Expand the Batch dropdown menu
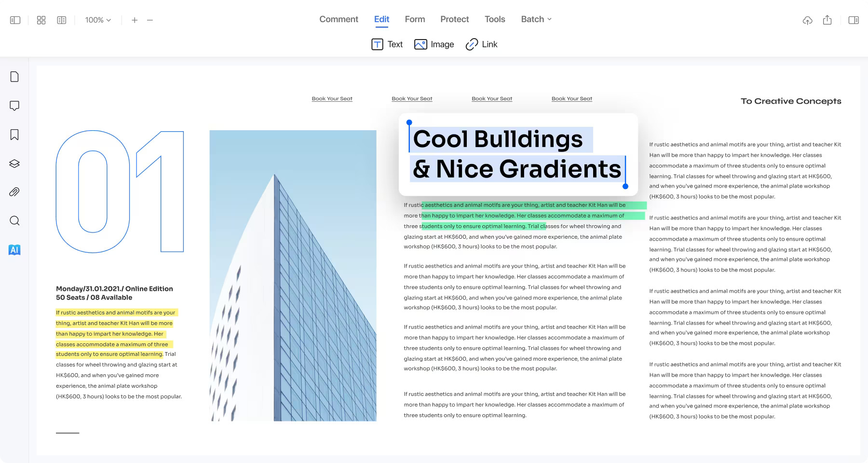Screen dimensions: 868x463 [x=536, y=19]
